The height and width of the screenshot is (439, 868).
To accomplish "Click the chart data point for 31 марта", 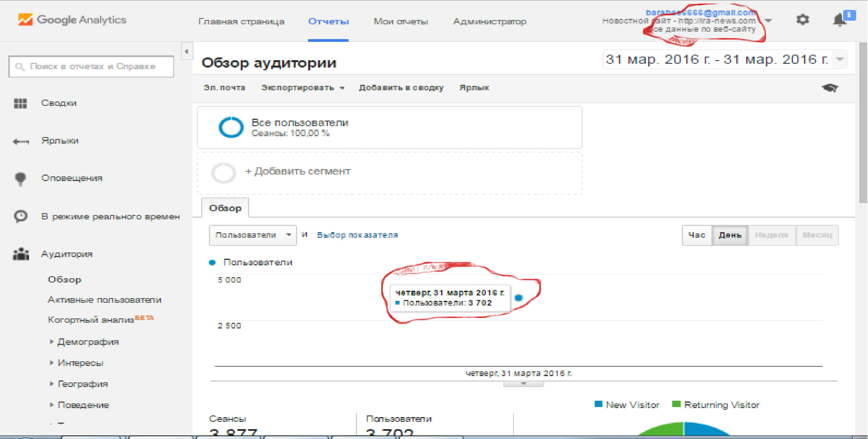I will coord(519,298).
